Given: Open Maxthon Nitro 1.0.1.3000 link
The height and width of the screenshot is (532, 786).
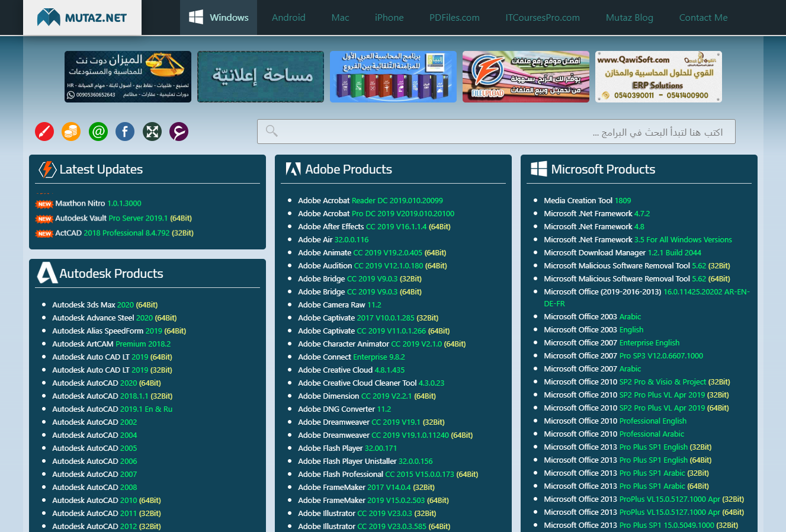Looking at the screenshot, I should coord(98,203).
